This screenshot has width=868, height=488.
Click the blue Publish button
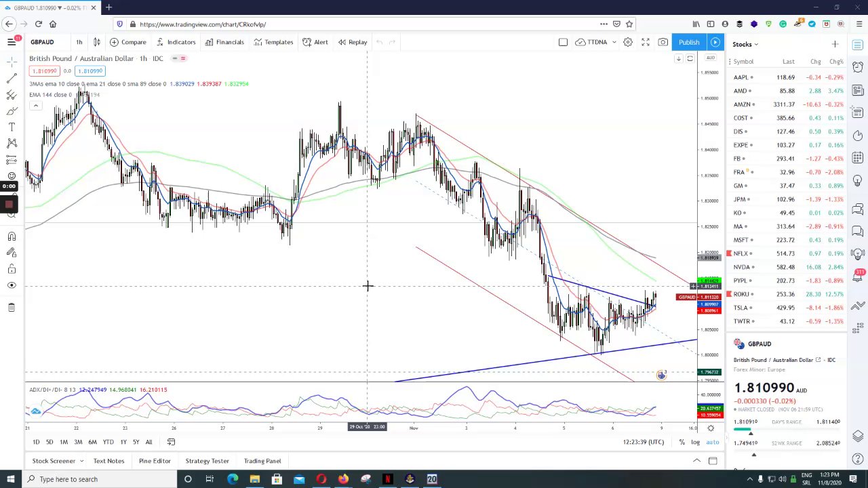point(688,42)
